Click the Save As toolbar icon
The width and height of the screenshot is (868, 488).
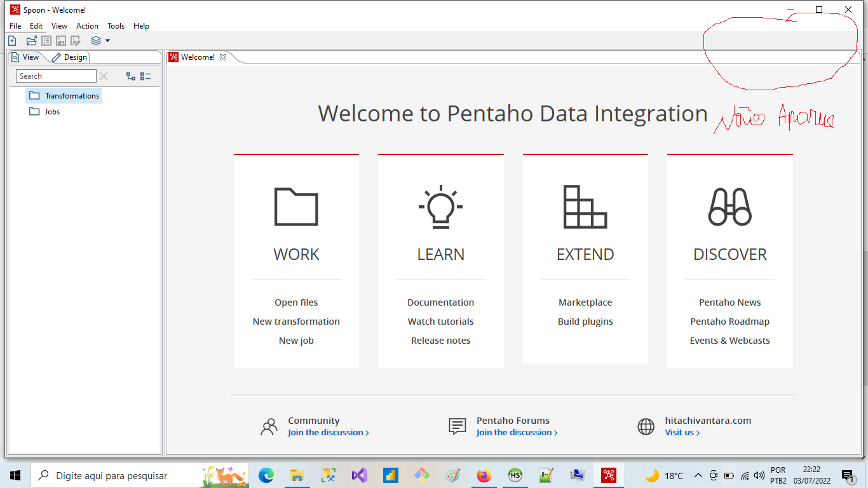[76, 41]
